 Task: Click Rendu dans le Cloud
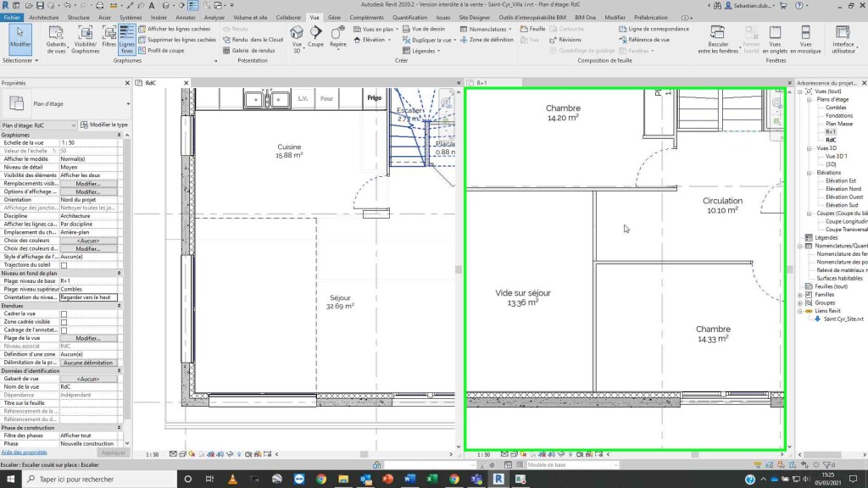(x=253, y=40)
